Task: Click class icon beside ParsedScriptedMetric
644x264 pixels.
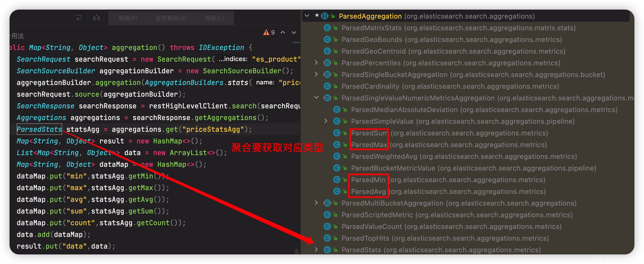Action: (x=327, y=215)
